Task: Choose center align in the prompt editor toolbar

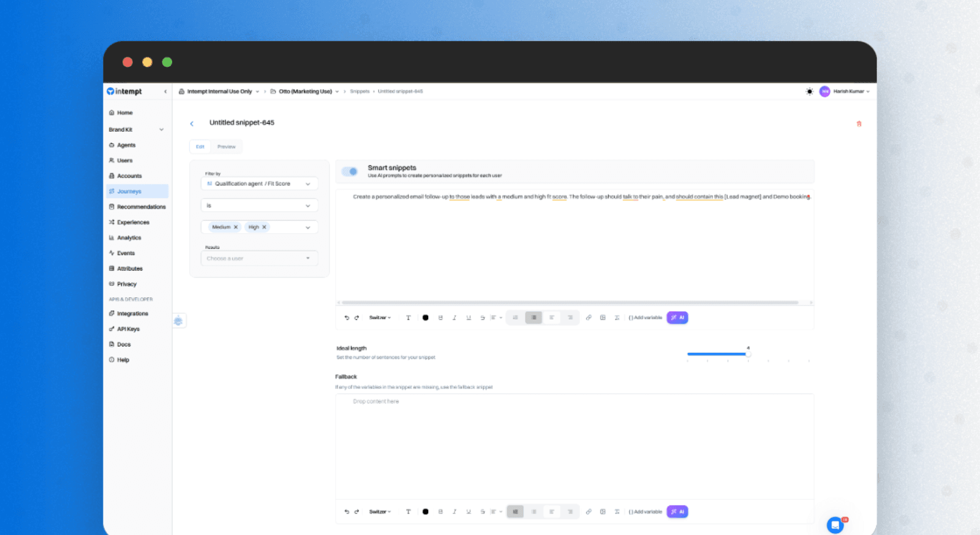Action: [x=552, y=317]
